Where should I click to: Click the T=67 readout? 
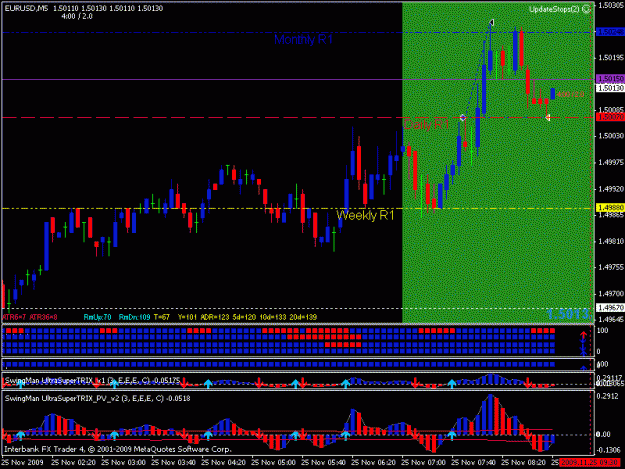coord(161,317)
